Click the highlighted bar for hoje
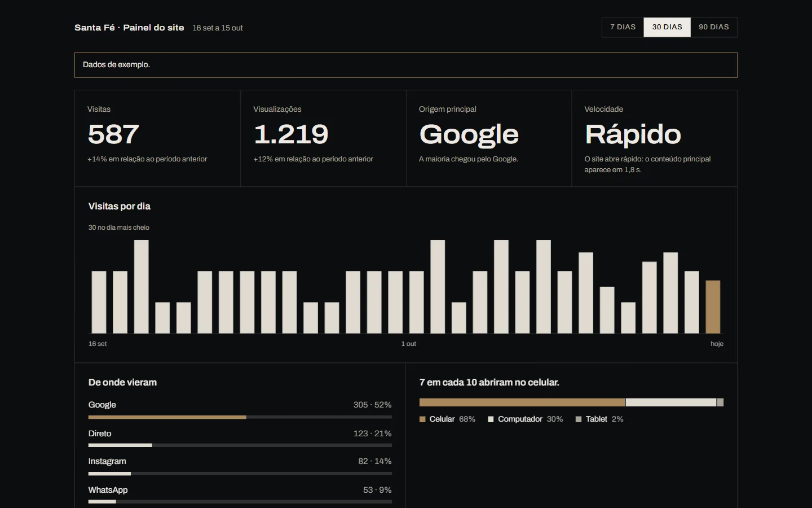 [x=713, y=306]
